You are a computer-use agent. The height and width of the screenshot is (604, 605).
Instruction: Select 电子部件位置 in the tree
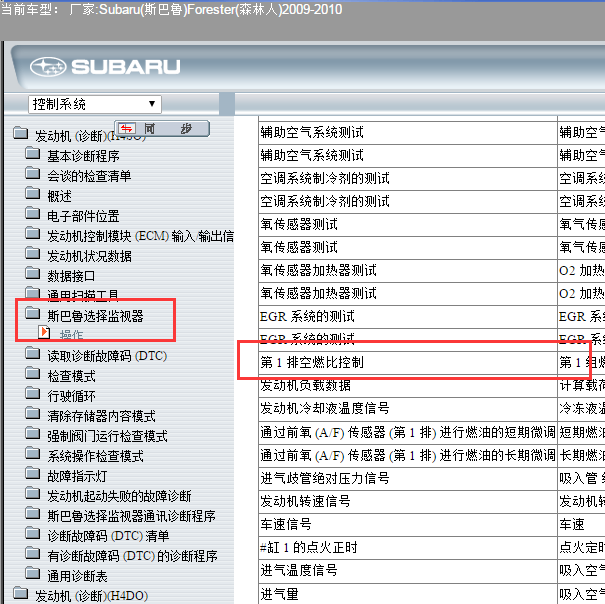pyautogui.click(x=83, y=217)
